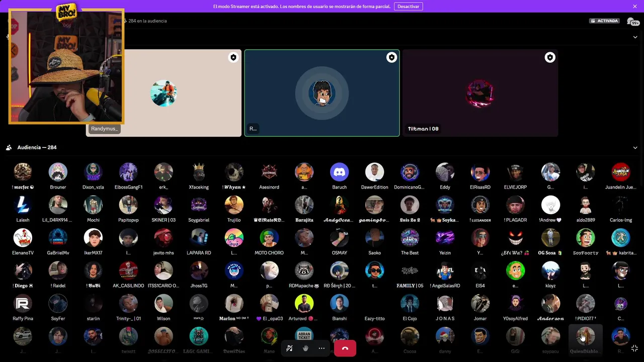
Task: Click the name label LAPARA RD
Action: pyautogui.click(x=199, y=253)
